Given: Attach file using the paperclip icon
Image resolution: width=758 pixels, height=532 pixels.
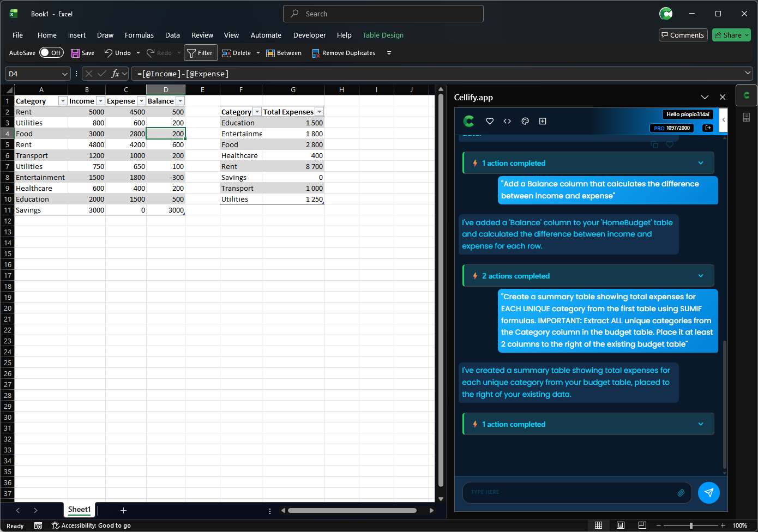Looking at the screenshot, I should coord(681,493).
